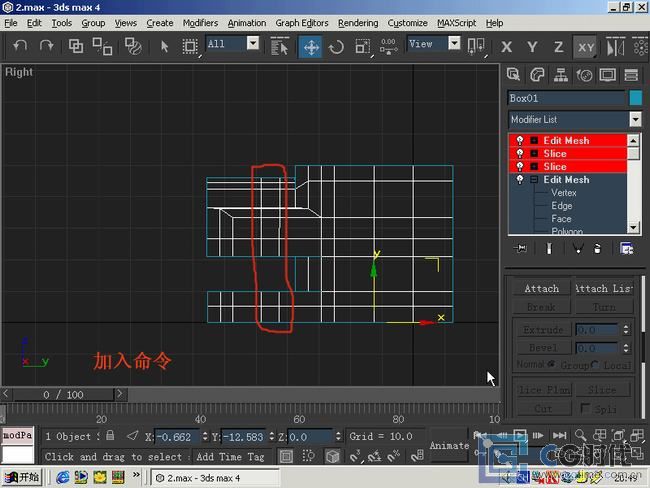Open the Graph Editors menu
This screenshot has height=488, width=650.
pos(302,23)
